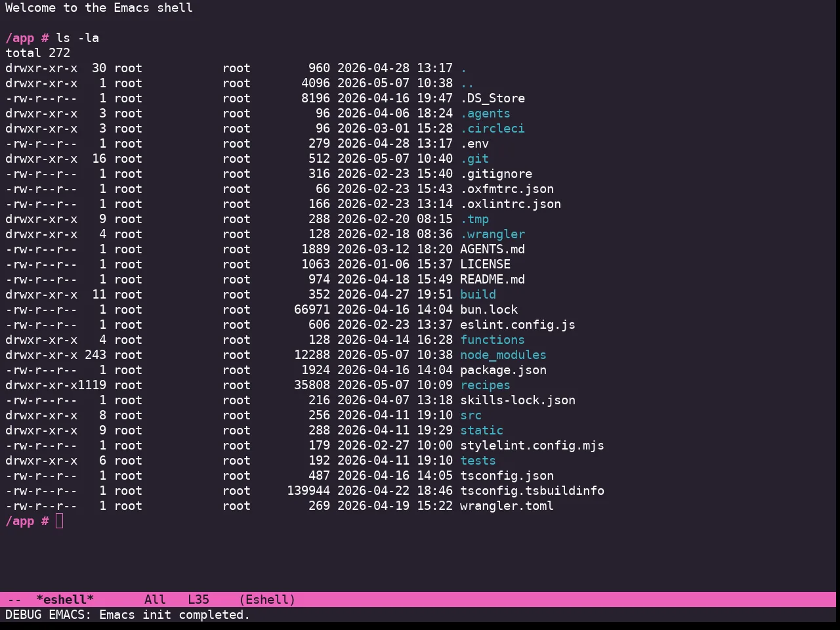
Task: Select the node_modules directory name
Action: [503, 355]
